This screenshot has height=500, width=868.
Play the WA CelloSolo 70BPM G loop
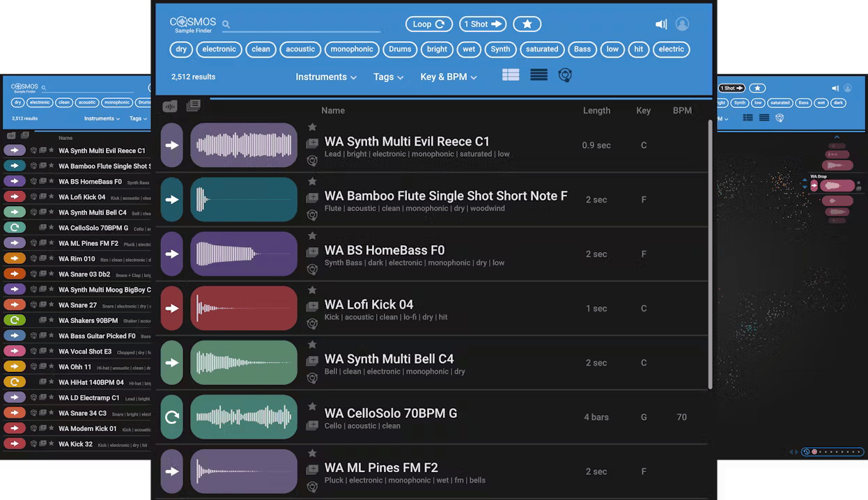(x=172, y=417)
